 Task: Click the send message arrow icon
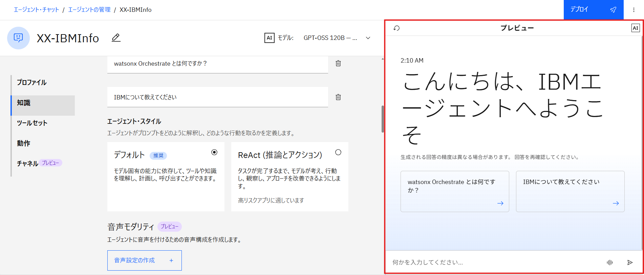[630, 262]
